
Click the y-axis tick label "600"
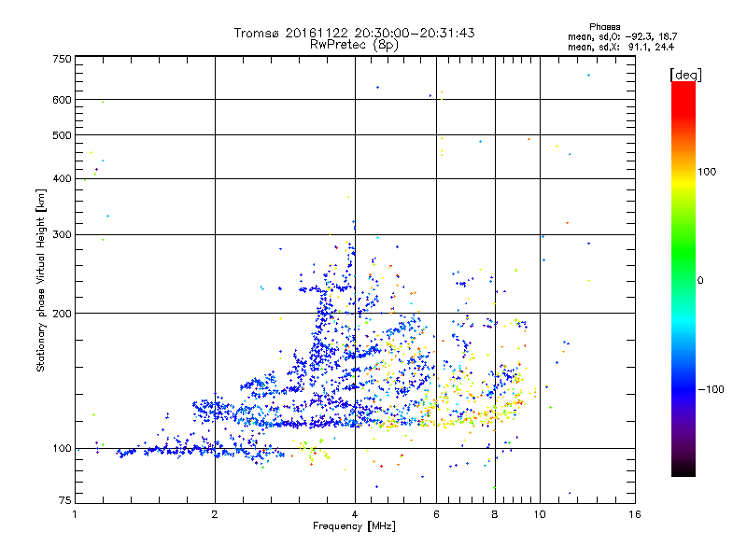click(62, 100)
